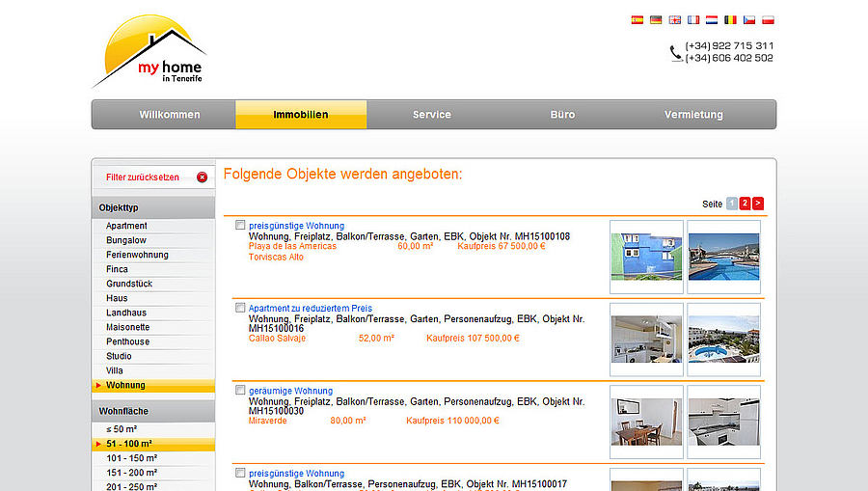Screen dimensions: 868x491
Task: Pick the Dutch flag language icon
Action: coord(712,19)
